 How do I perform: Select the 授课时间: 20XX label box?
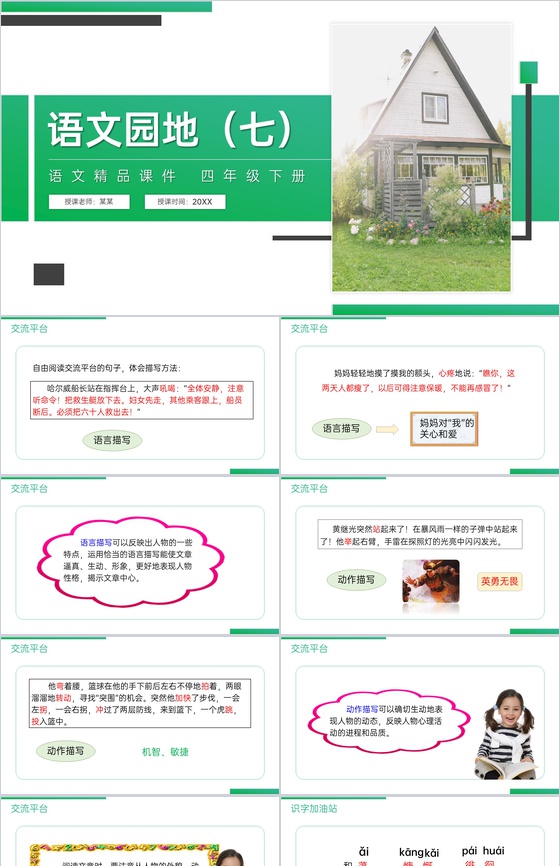pyautogui.click(x=184, y=202)
